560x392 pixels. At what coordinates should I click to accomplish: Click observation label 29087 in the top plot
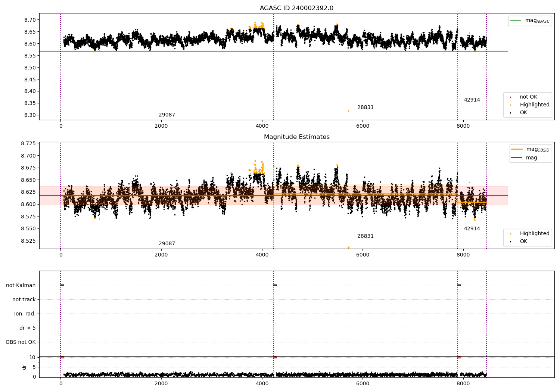(x=167, y=115)
